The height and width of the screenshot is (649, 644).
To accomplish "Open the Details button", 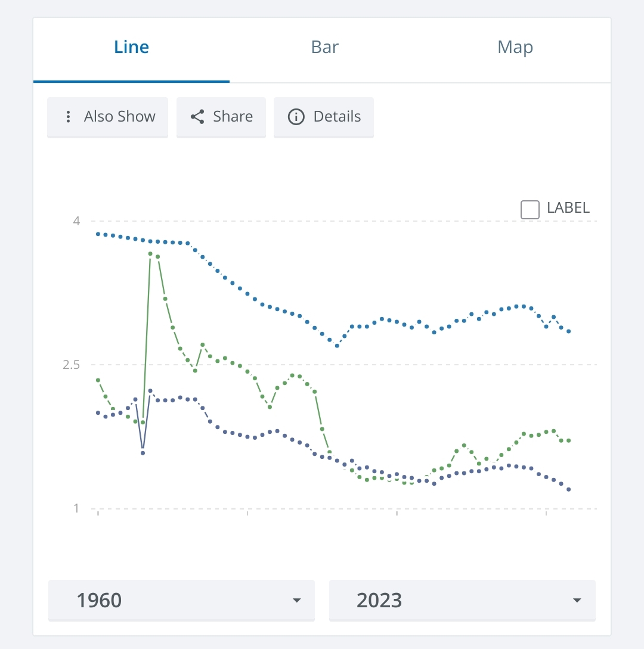I will pos(324,117).
